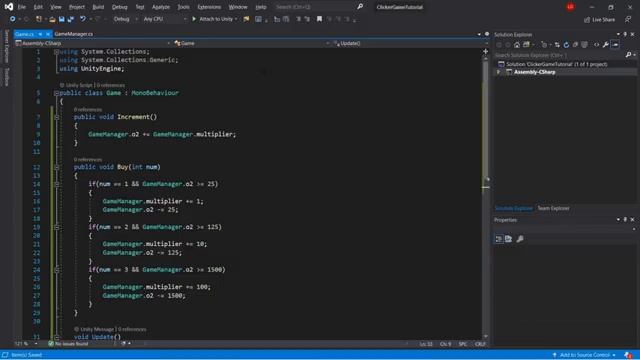Open the Help menu
Screen dimensions: 640x360
260,7
